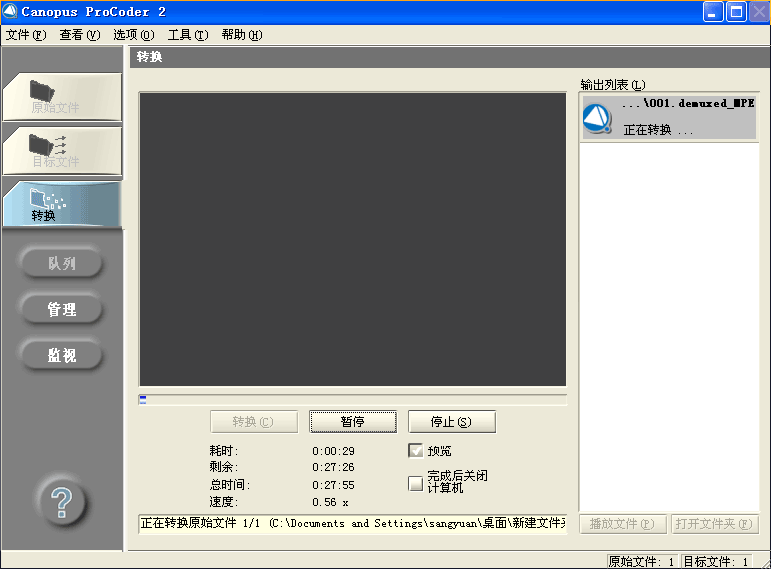Click the 监视 monitor button
Image resolution: width=771 pixels, height=569 pixels.
pos(61,355)
